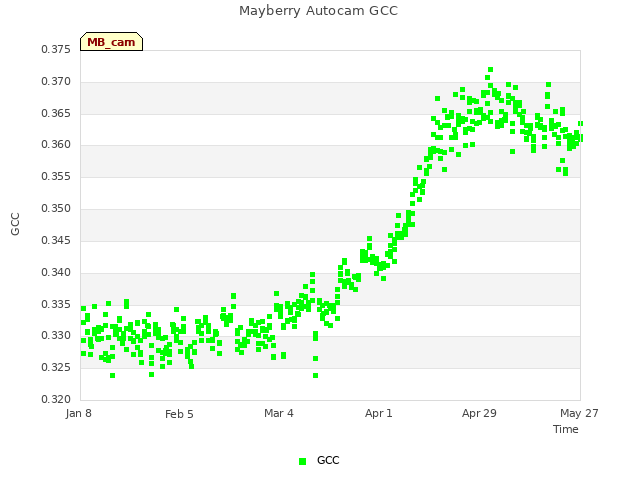Click the vertical GCC y-axis title
The image size is (640, 480).
15,224
